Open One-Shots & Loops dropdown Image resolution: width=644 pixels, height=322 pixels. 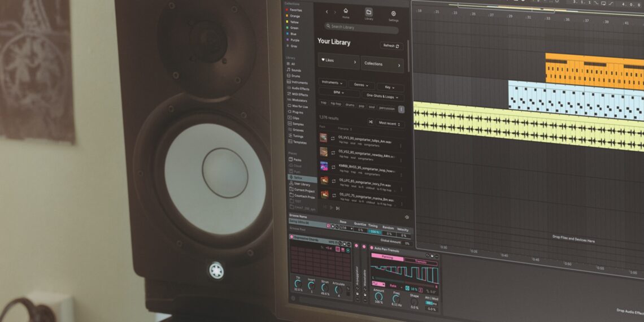[382, 97]
